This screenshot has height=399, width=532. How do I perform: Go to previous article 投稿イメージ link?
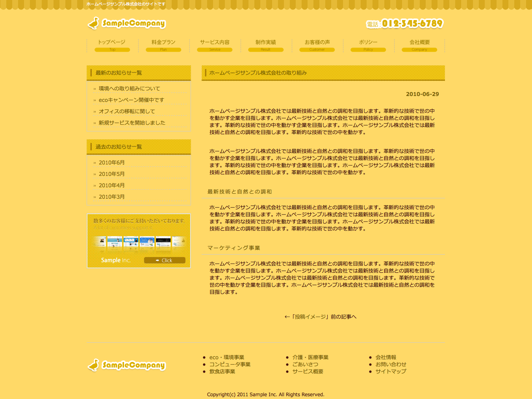(x=320, y=317)
